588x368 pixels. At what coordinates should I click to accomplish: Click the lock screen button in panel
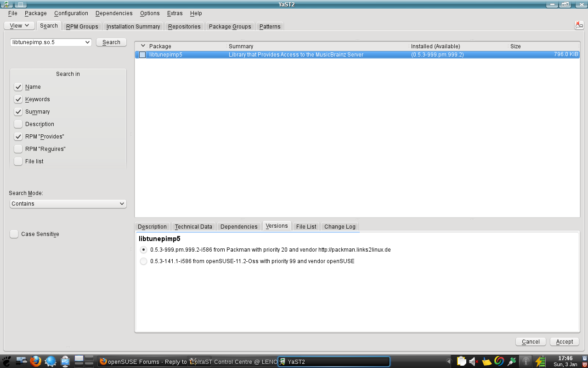point(584,358)
